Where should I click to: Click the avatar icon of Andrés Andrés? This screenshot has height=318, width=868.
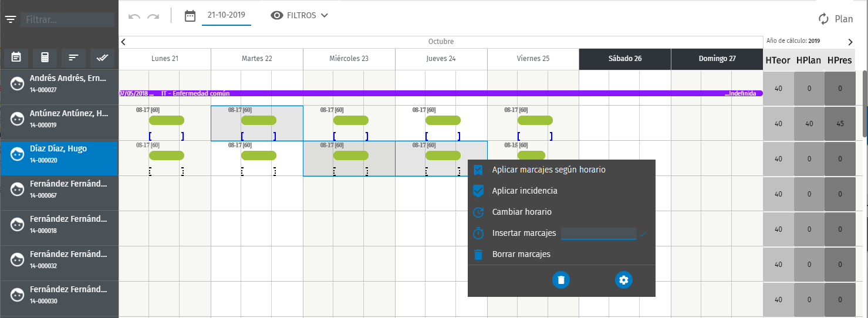click(17, 83)
